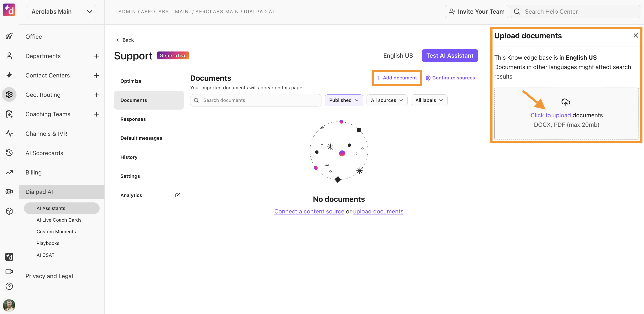Click the trending analytics arrow icon
The height and width of the screenshot is (314, 644).
9,172
